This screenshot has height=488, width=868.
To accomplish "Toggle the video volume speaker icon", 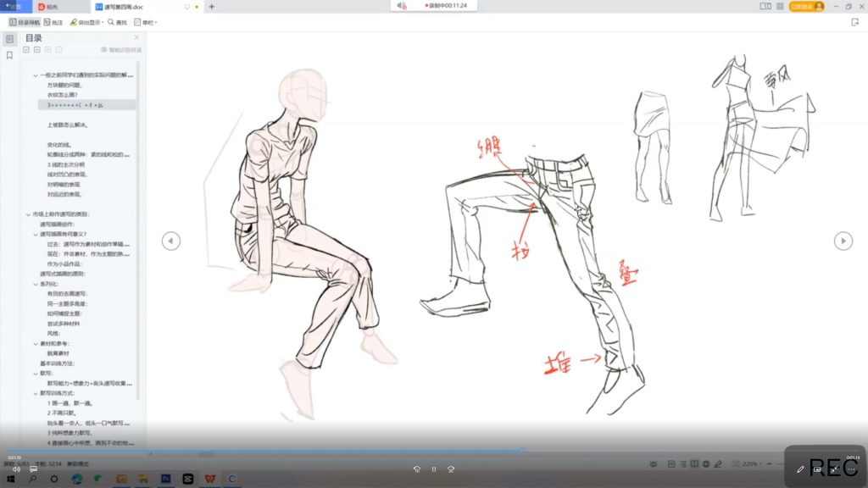I will (16, 469).
